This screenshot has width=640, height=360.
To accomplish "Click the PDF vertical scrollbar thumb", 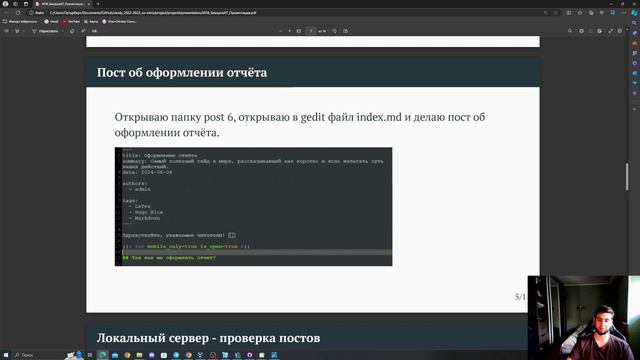I will click(x=627, y=176).
